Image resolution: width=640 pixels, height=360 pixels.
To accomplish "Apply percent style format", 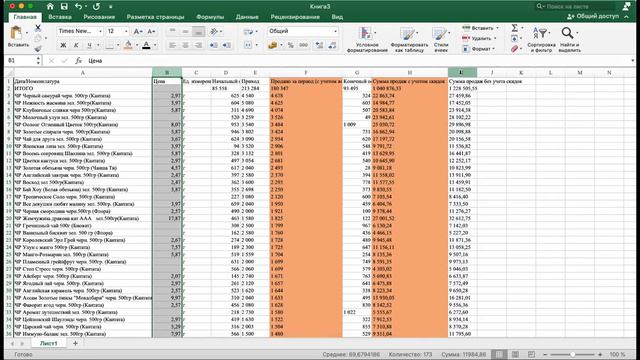I will click(290, 45).
